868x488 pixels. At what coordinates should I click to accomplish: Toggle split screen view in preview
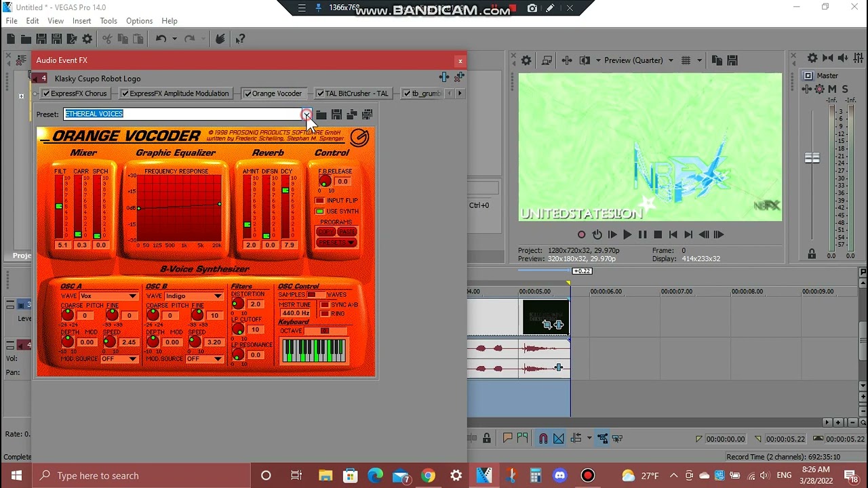pyautogui.click(x=585, y=60)
